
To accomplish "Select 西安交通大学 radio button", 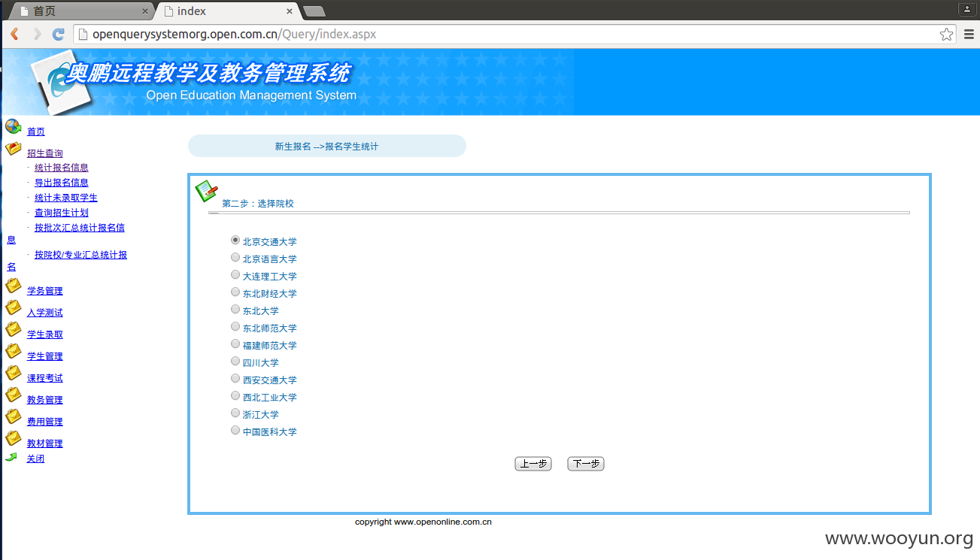I will pos(235,379).
